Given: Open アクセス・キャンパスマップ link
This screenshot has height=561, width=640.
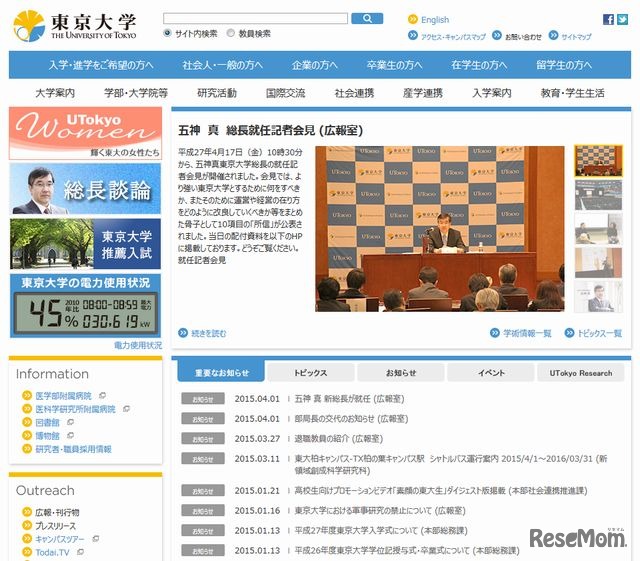Looking at the screenshot, I should tap(453, 37).
